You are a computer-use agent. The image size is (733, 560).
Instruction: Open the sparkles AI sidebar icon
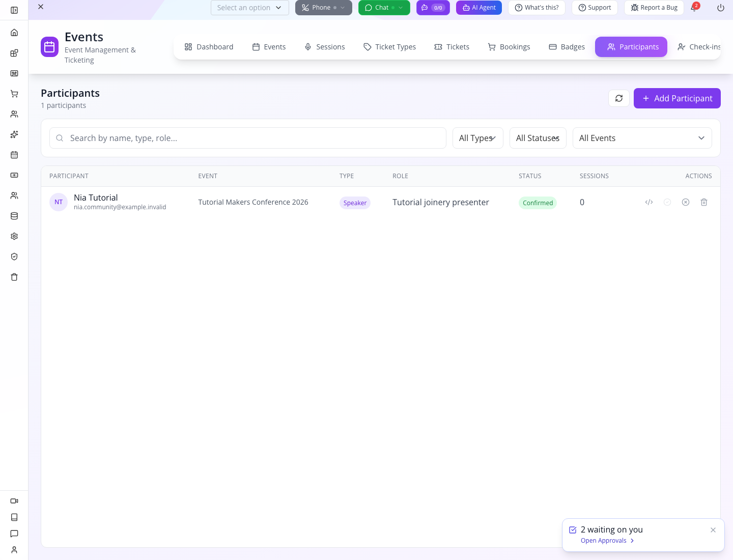pyautogui.click(x=14, y=134)
